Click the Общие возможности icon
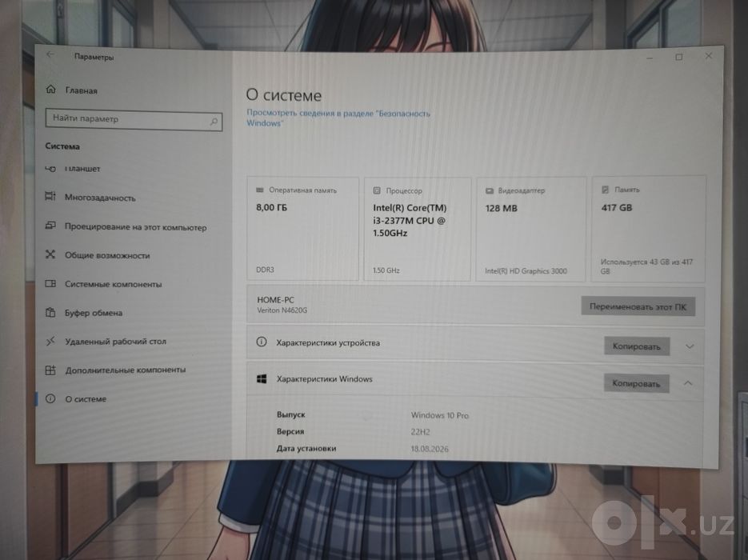This screenshot has width=748, height=560. click(50, 254)
